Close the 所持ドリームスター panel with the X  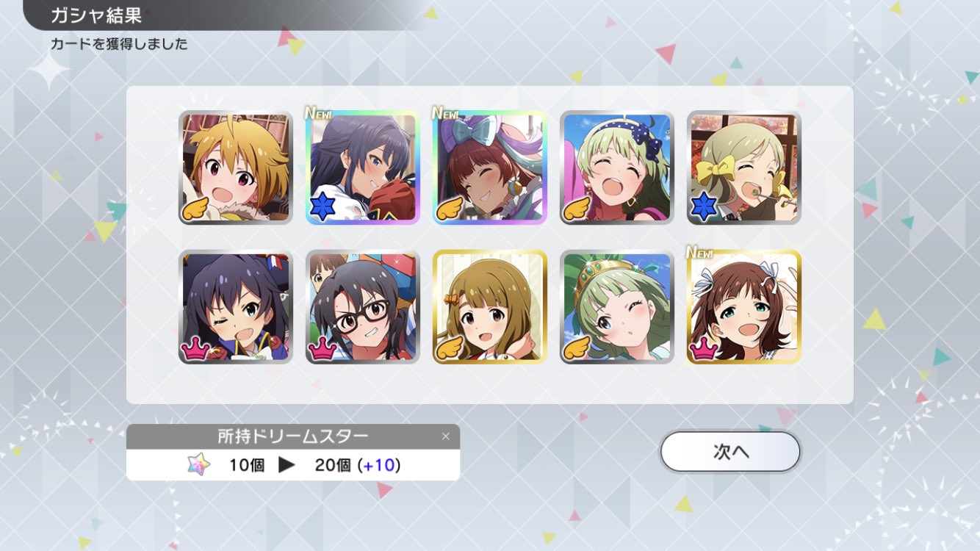[445, 436]
